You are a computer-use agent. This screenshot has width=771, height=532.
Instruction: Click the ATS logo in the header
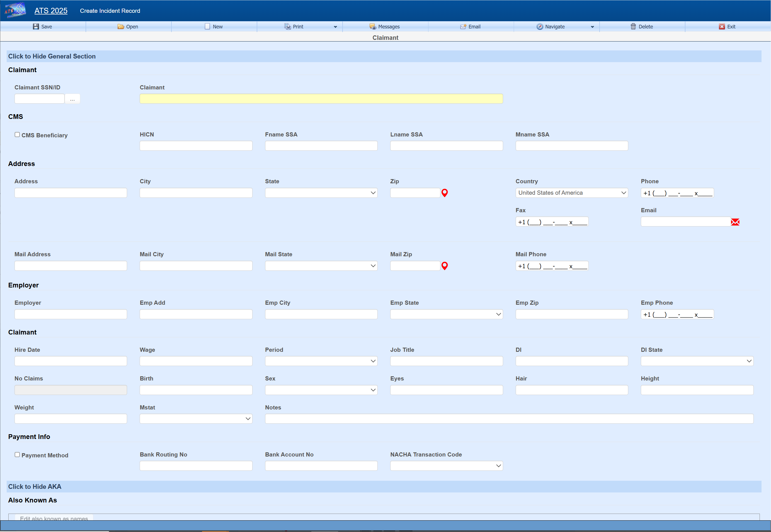15,10
